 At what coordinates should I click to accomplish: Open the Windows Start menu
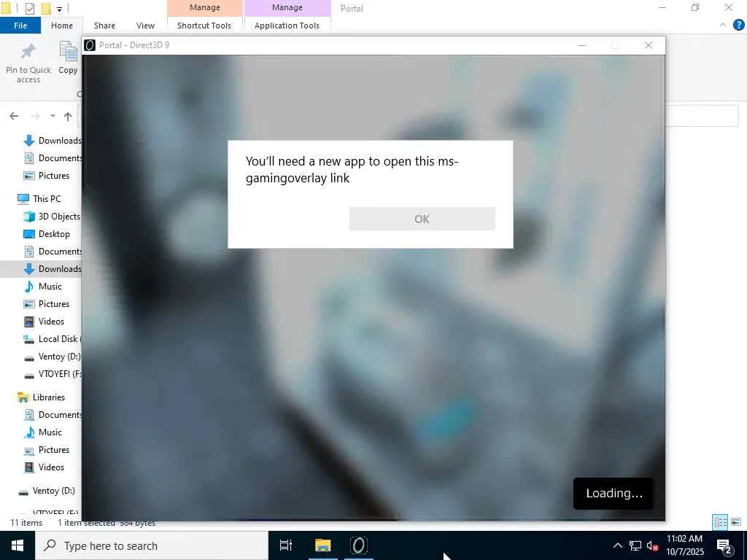pos(18,545)
